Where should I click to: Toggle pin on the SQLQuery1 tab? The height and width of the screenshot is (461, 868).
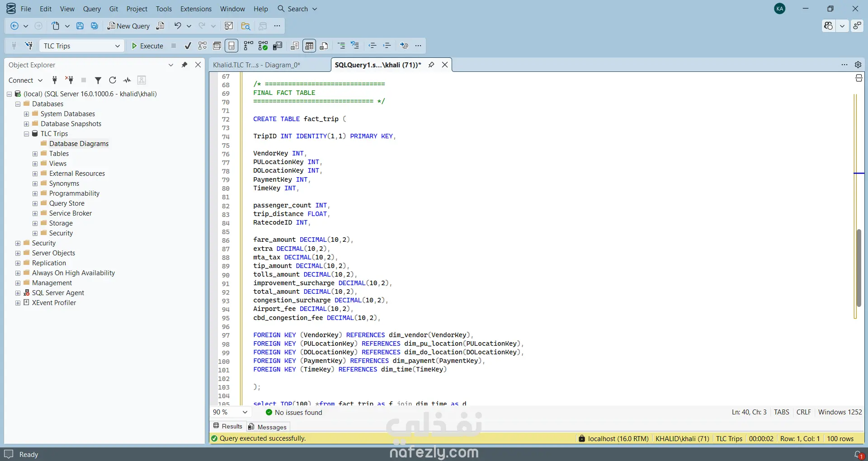point(431,65)
